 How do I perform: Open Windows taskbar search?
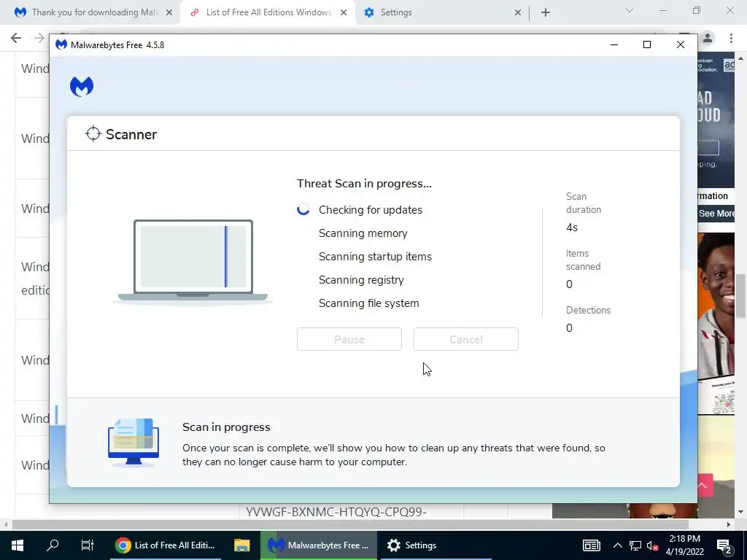coord(53,545)
